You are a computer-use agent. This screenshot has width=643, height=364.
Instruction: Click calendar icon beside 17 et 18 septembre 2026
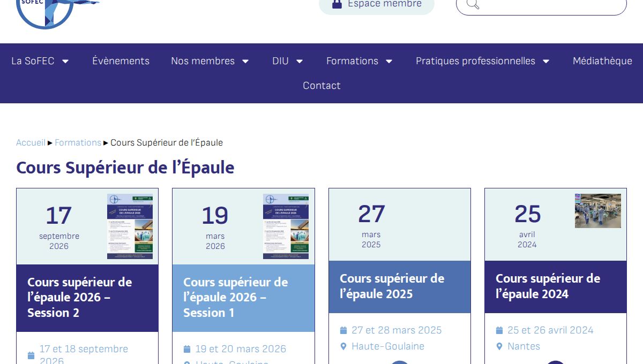click(31, 355)
